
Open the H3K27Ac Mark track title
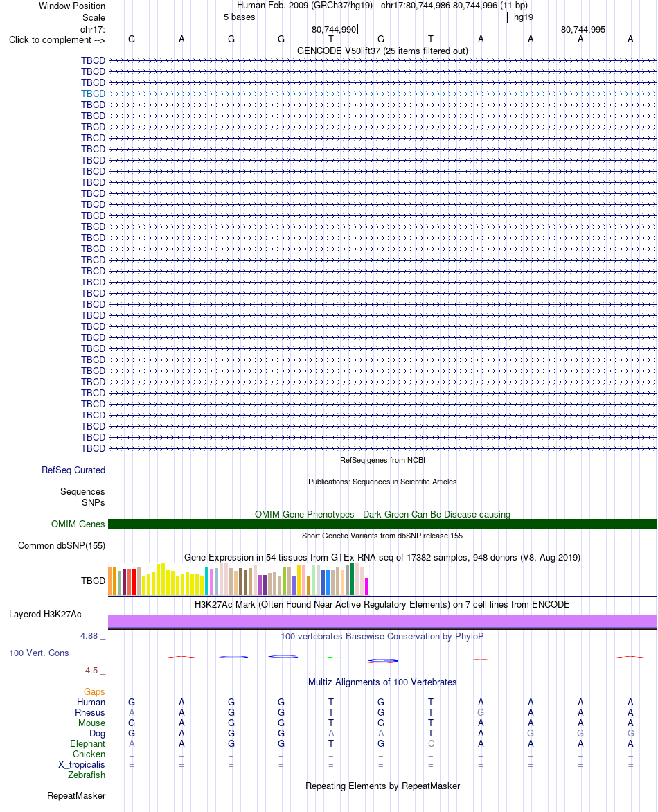(382, 604)
